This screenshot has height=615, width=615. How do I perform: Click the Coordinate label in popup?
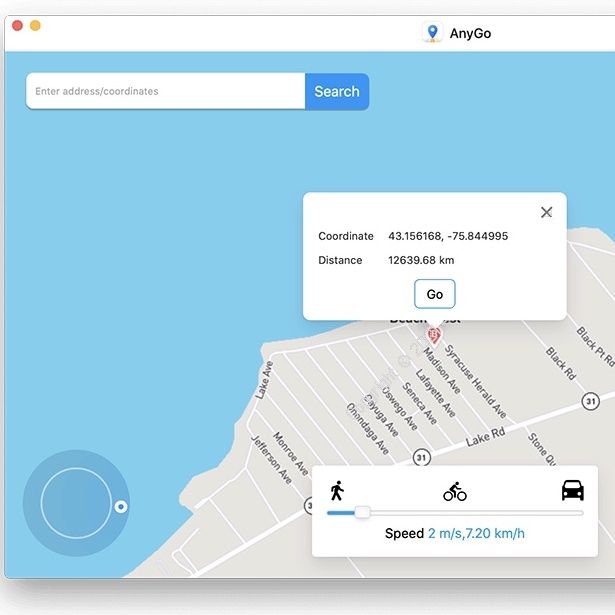click(x=346, y=236)
